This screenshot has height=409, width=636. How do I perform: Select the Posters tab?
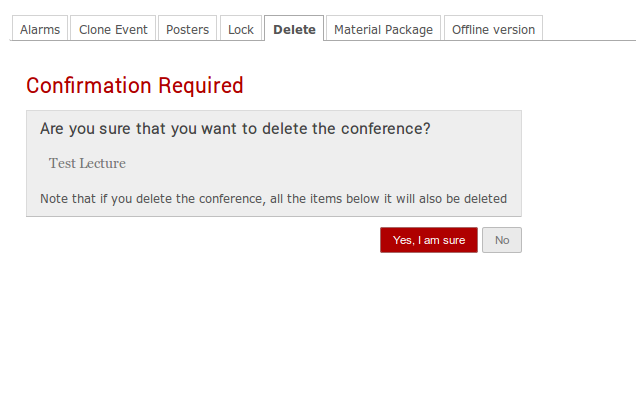tap(187, 28)
